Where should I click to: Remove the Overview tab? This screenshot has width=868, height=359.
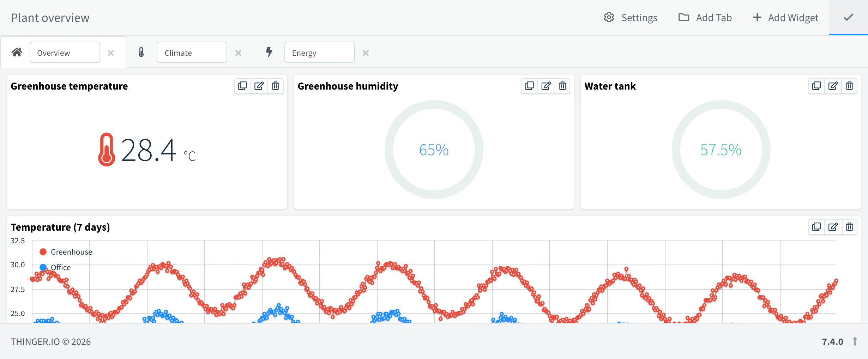coord(111,53)
